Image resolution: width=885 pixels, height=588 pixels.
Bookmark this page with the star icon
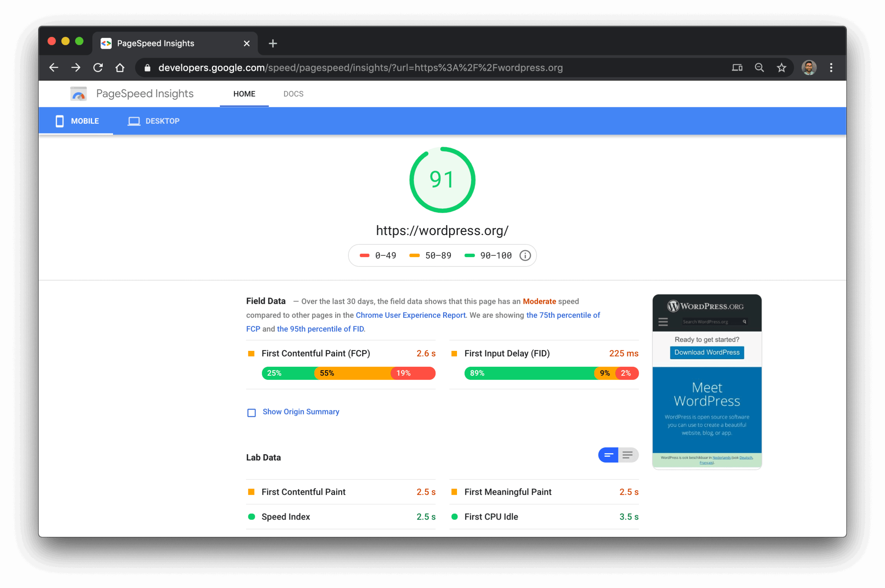coord(782,67)
